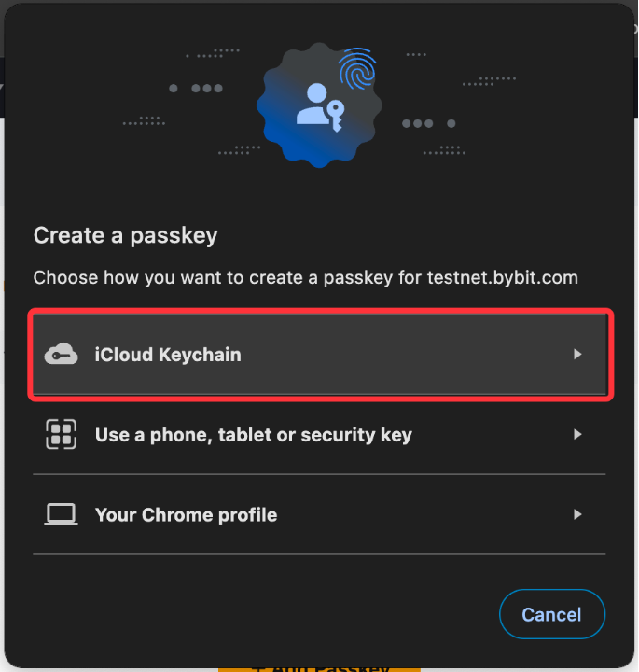Expand the iCloud Keychain arrow
This screenshot has width=639, height=672.
click(x=577, y=355)
